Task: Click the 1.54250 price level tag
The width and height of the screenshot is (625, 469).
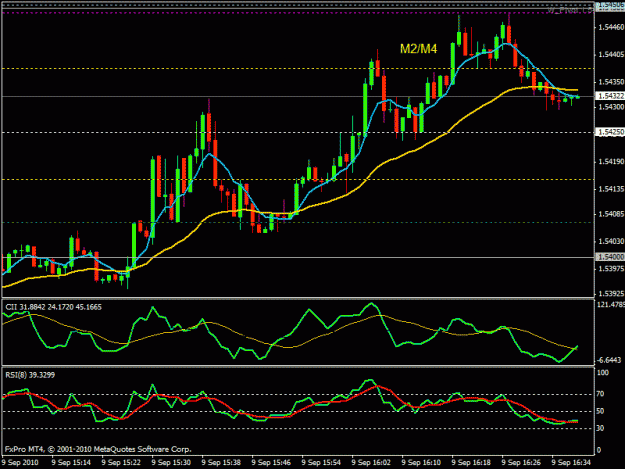Action: click(610, 132)
